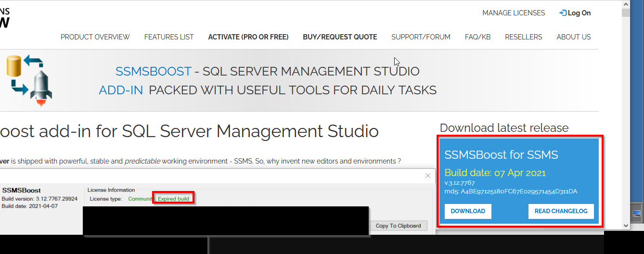The image size is (644, 254).
Task: Open the Resellers page
Action: tap(523, 37)
